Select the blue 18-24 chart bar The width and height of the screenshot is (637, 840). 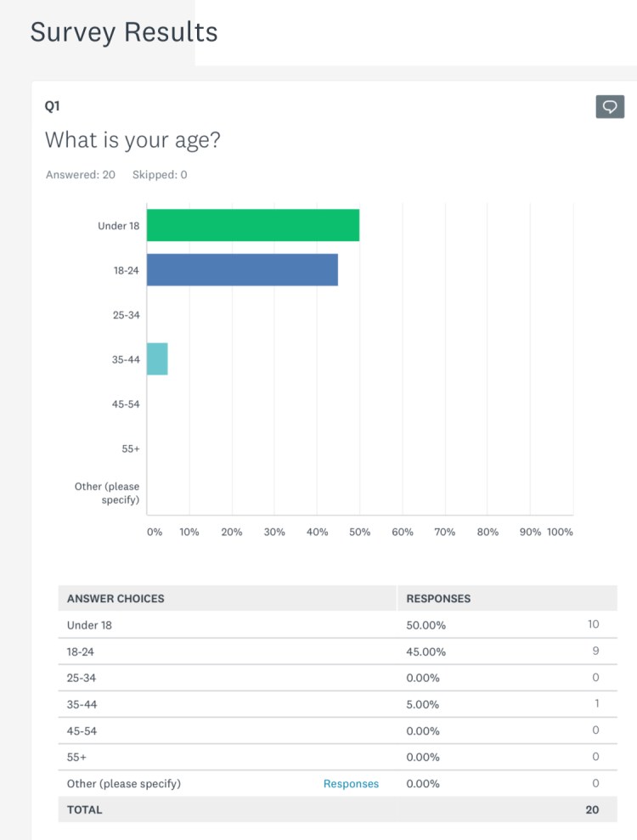click(x=242, y=269)
